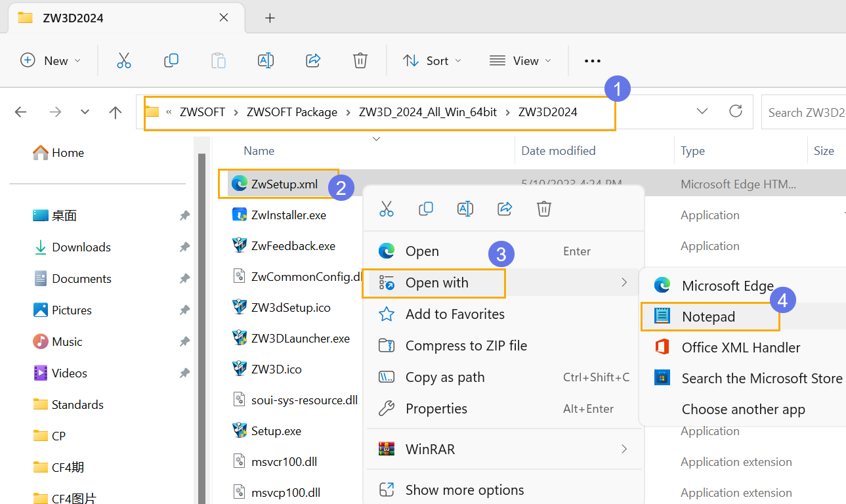Select the ZW3D.ico file
Viewport: 846px width, 504px height.
tap(276, 369)
